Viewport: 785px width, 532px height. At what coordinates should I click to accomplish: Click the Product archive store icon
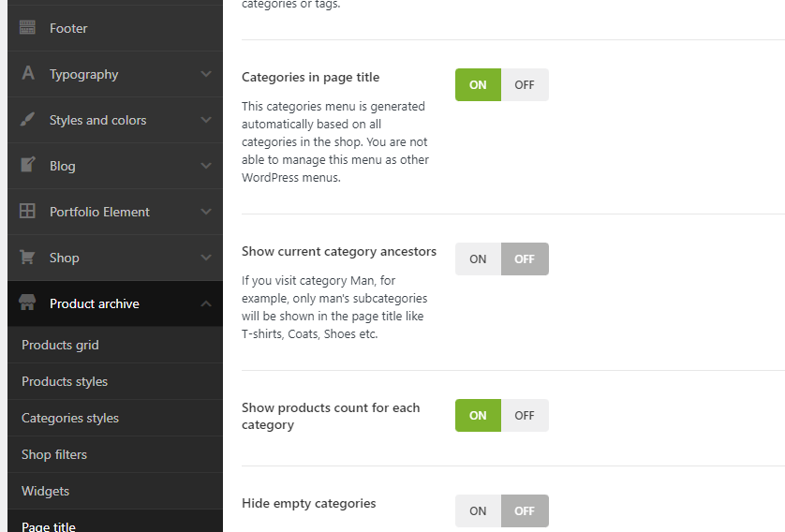[28, 303]
